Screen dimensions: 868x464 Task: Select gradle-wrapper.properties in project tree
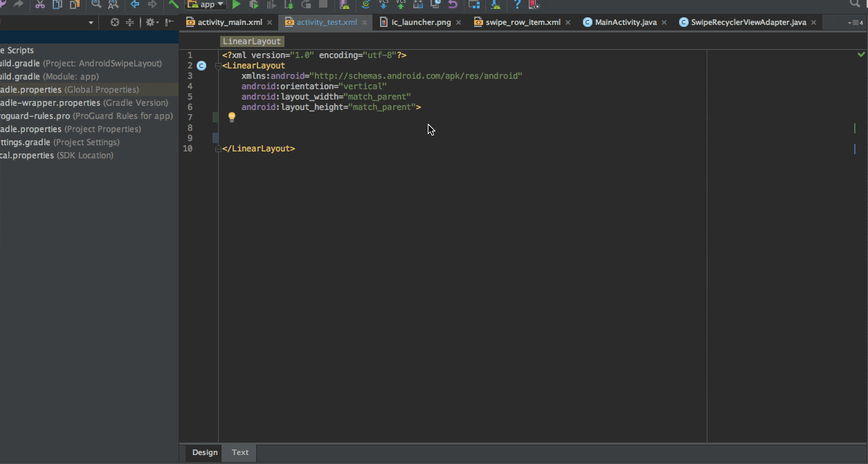click(x=48, y=103)
